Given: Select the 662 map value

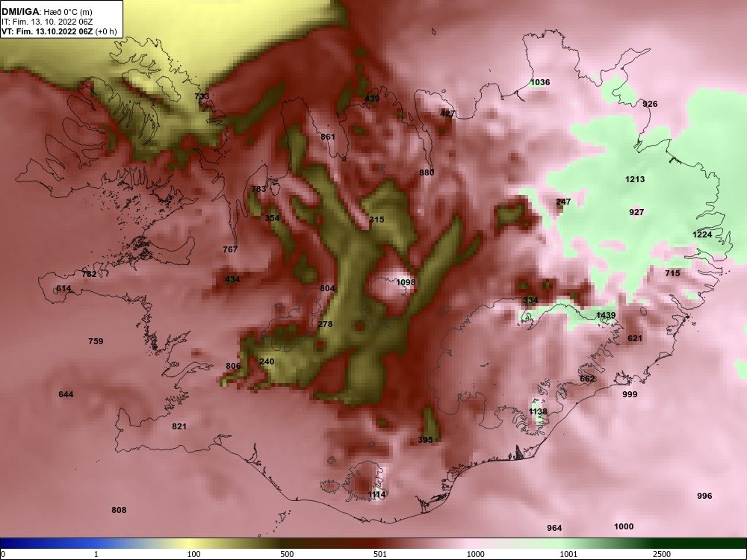Looking at the screenshot, I should 587,379.
